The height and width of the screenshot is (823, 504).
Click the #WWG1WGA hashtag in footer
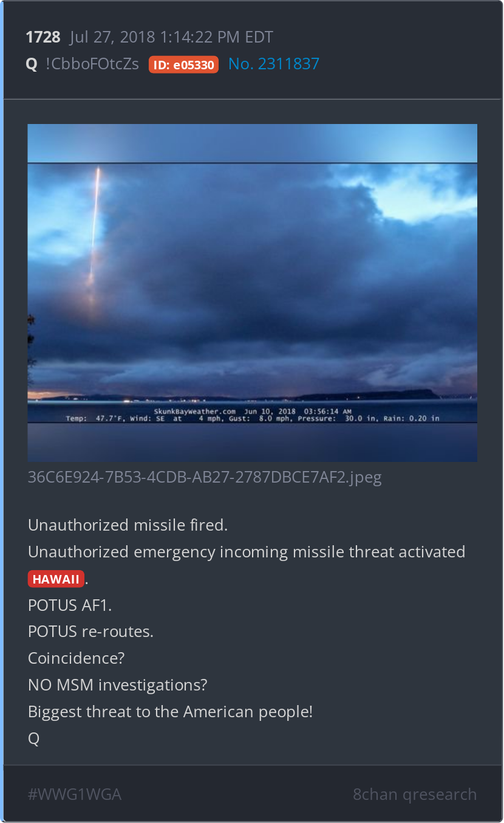(75, 794)
